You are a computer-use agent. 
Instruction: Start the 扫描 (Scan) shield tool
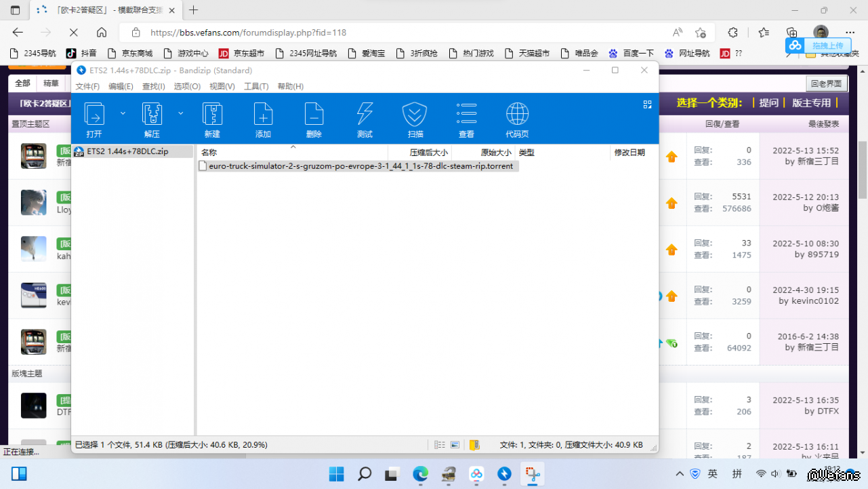[x=415, y=119]
